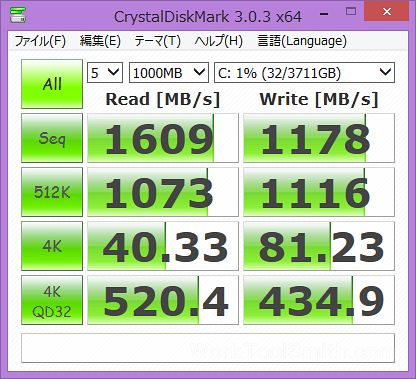Minimize the CrystalDiskMark window

[x=324, y=13]
